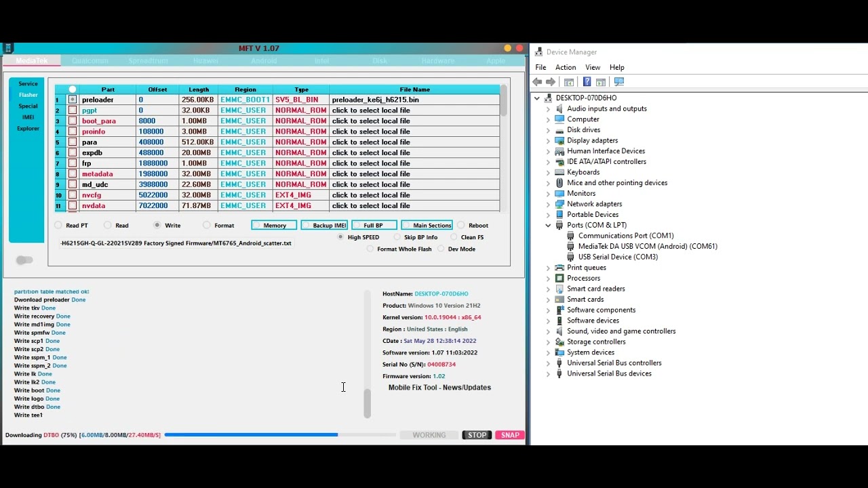
Task: Collapse the Ports (COM & LPT) category
Action: tap(548, 225)
